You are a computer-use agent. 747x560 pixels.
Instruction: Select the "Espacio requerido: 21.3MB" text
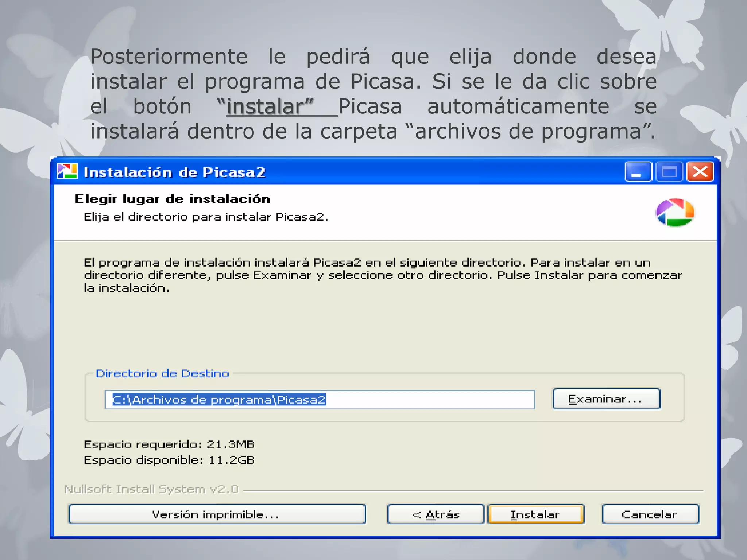click(169, 444)
